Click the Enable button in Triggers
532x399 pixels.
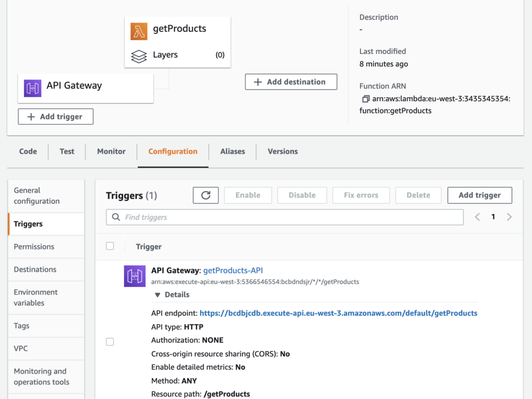coord(248,195)
